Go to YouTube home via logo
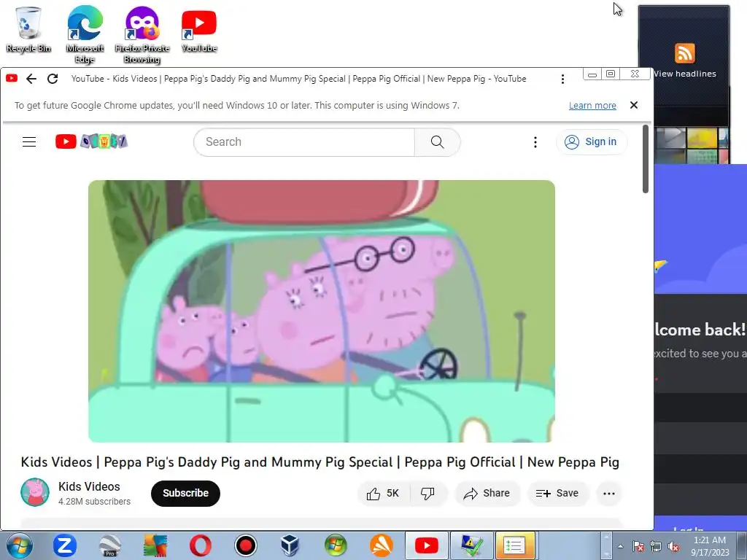The height and width of the screenshot is (560, 747). point(91,141)
